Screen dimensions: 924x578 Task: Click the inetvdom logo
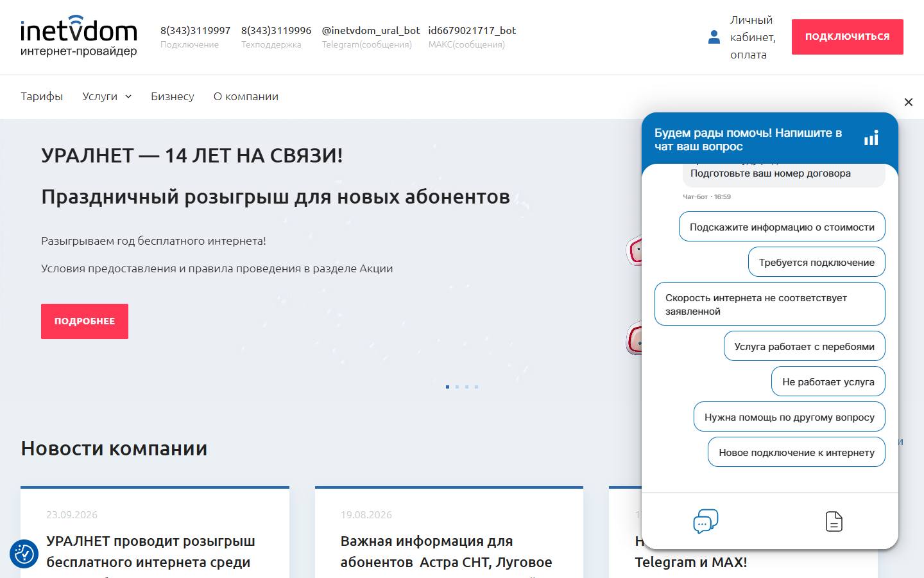click(x=79, y=36)
